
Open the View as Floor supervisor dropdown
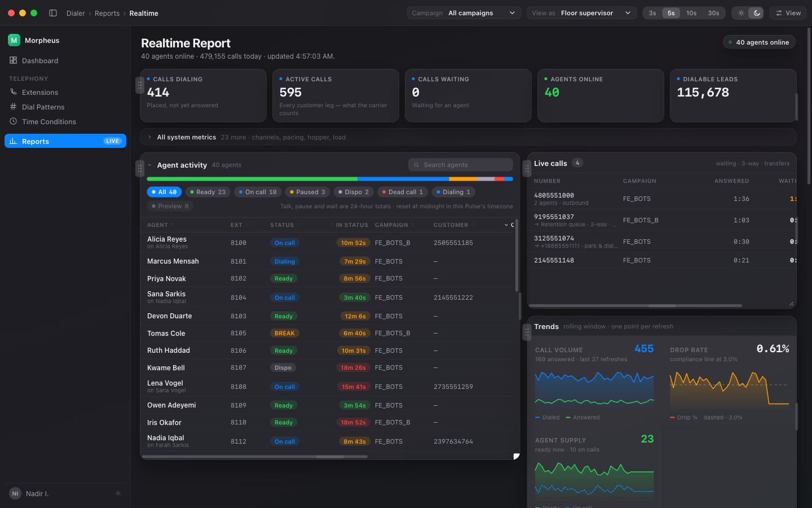pyautogui.click(x=582, y=13)
